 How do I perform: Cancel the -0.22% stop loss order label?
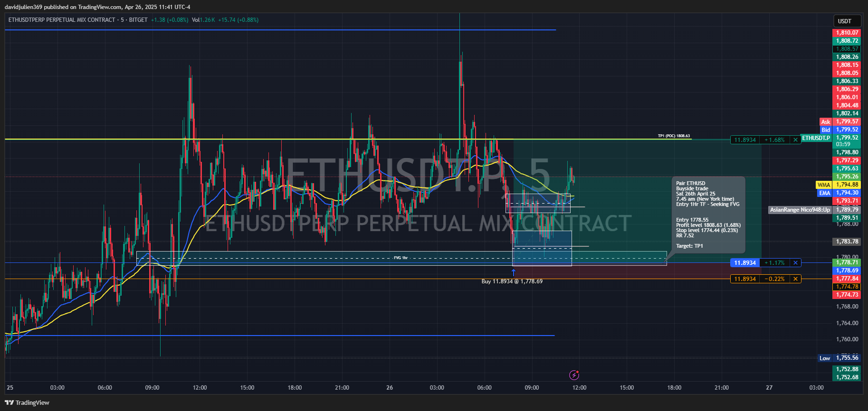click(x=795, y=279)
